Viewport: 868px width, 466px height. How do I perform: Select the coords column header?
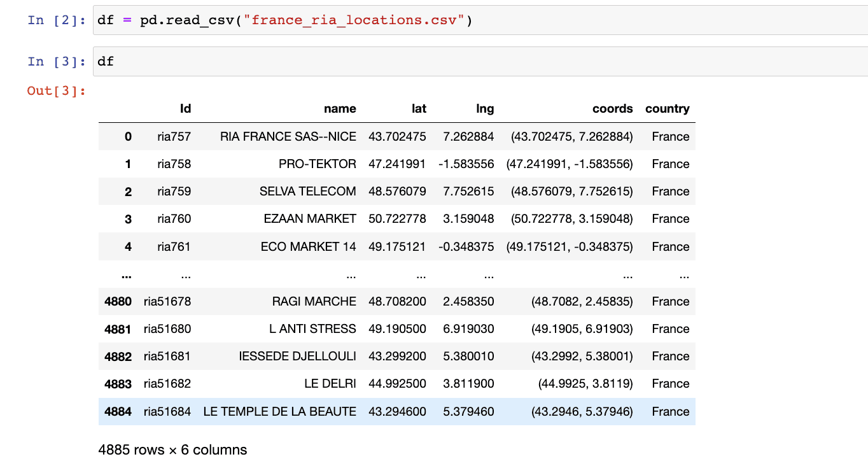pyautogui.click(x=612, y=109)
